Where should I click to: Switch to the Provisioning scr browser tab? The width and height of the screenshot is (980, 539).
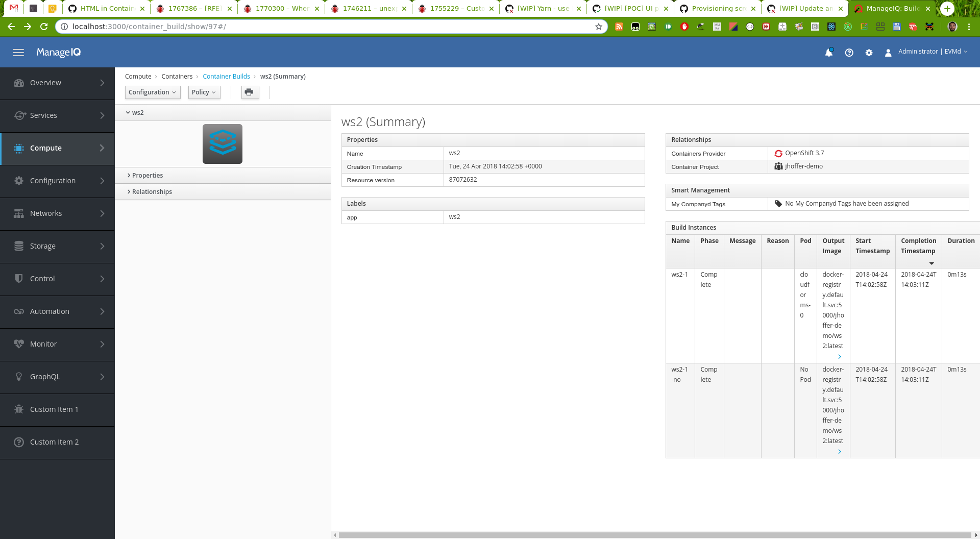[x=718, y=9]
